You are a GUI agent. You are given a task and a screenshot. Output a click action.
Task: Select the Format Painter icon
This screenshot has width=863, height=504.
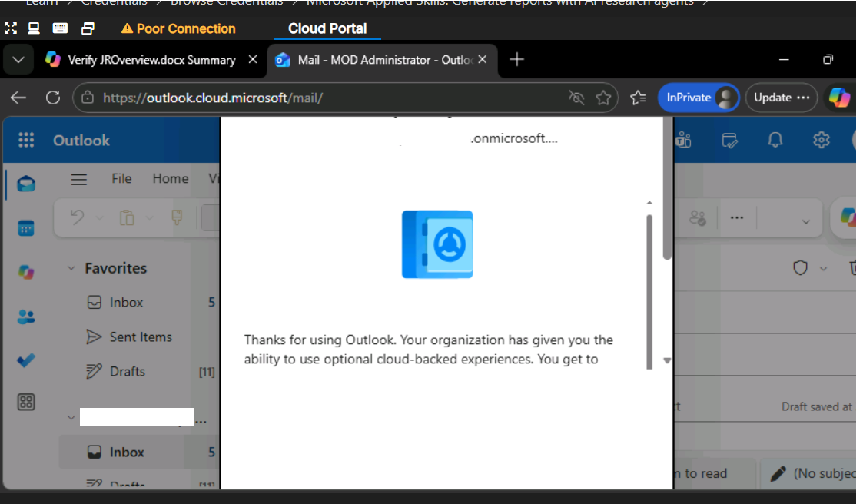point(177,217)
